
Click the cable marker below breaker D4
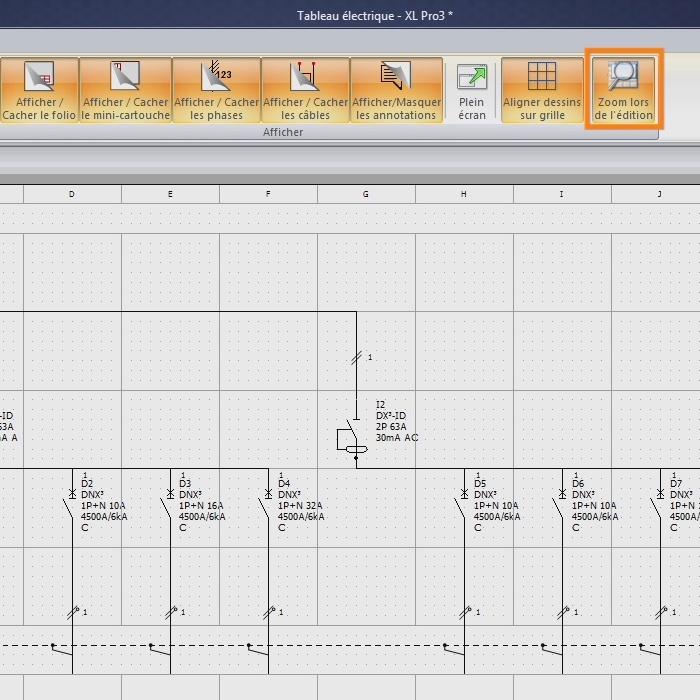269,612
